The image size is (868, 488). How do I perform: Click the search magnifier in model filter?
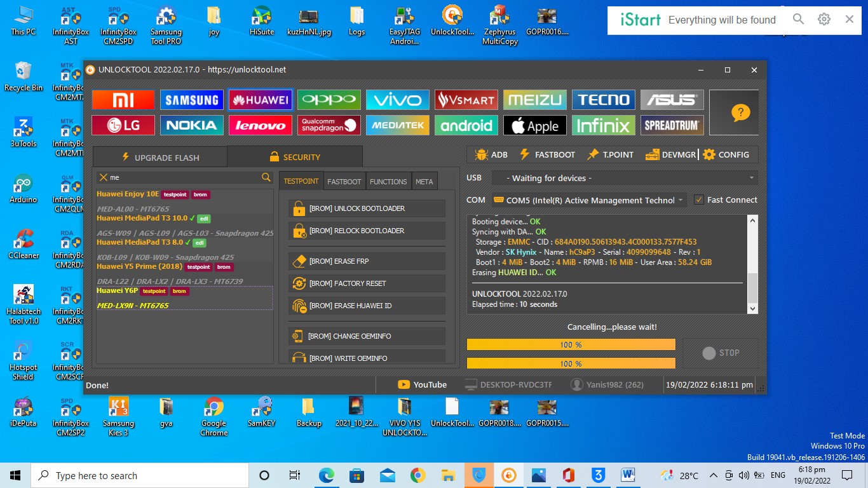point(266,177)
